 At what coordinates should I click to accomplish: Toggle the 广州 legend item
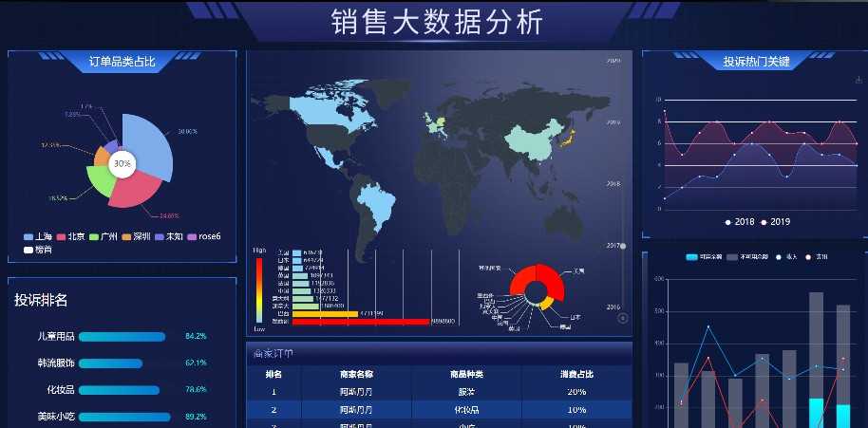click(x=103, y=236)
